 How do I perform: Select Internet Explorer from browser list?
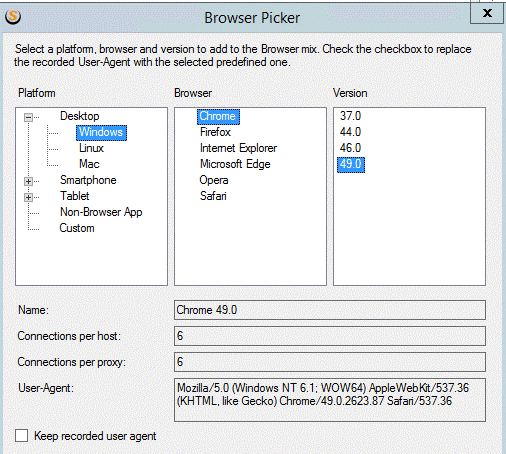pyautogui.click(x=238, y=148)
